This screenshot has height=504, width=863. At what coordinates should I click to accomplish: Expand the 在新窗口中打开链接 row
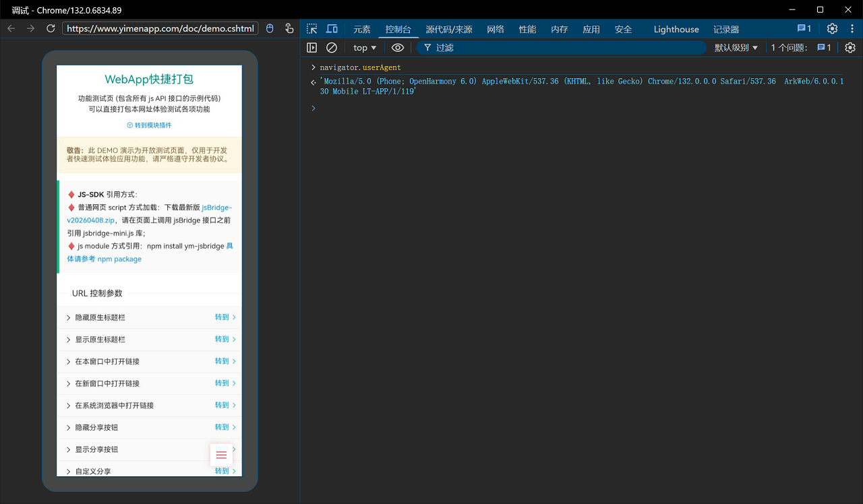149,383
